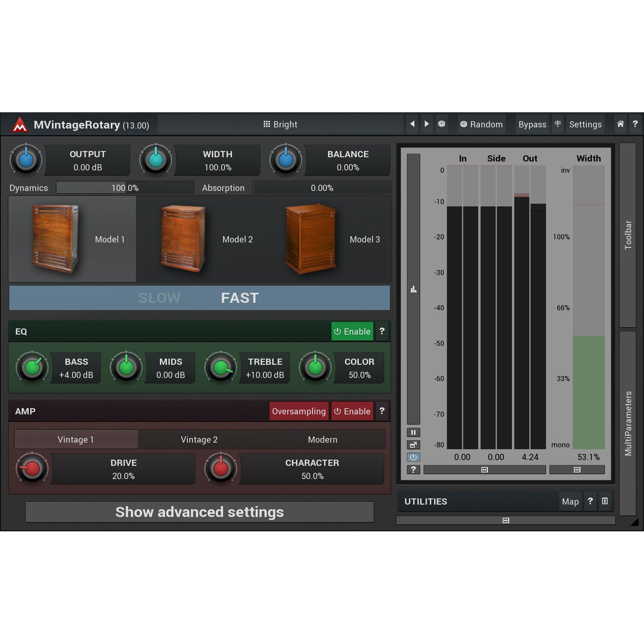Pause the meters with the pause icon
This screenshot has width=644, height=644.
tap(413, 432)
